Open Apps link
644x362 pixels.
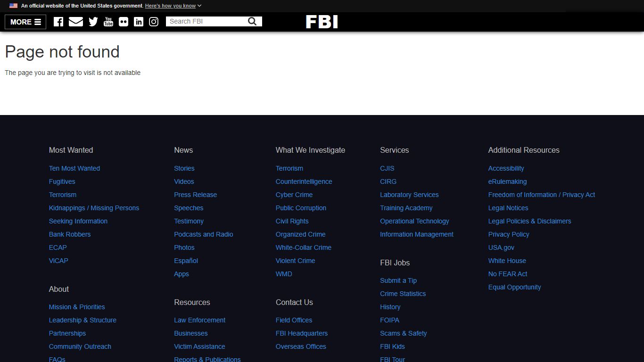(182, 274)
